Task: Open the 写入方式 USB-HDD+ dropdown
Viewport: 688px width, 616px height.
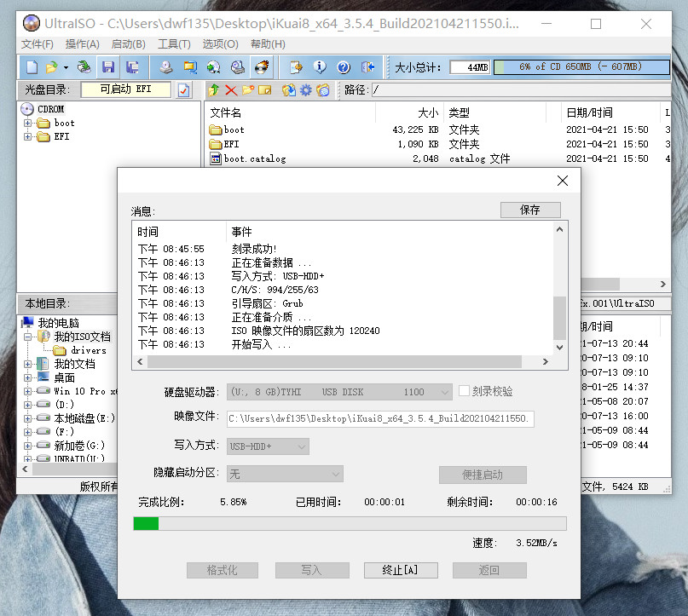Action: coord(268,446)
